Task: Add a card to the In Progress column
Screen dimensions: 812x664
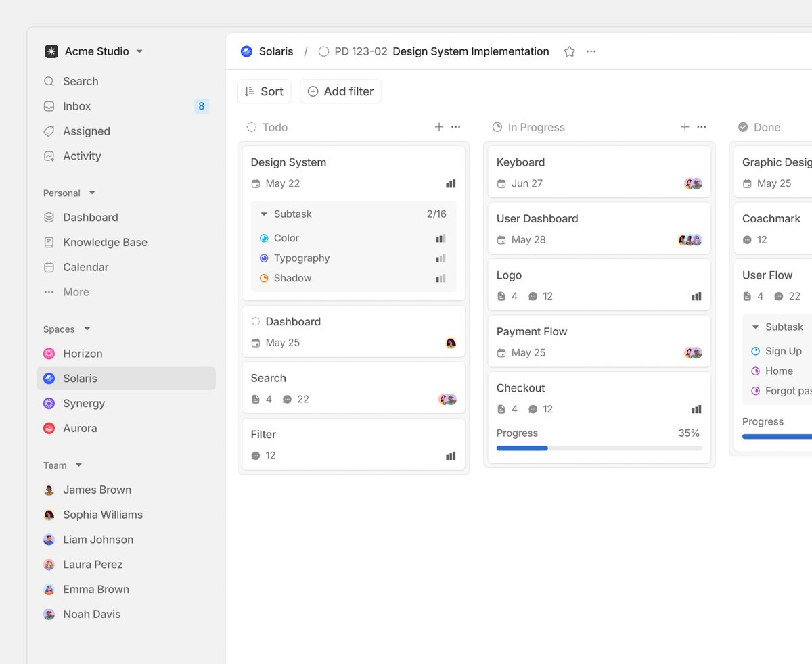Action: coord(685,127)
